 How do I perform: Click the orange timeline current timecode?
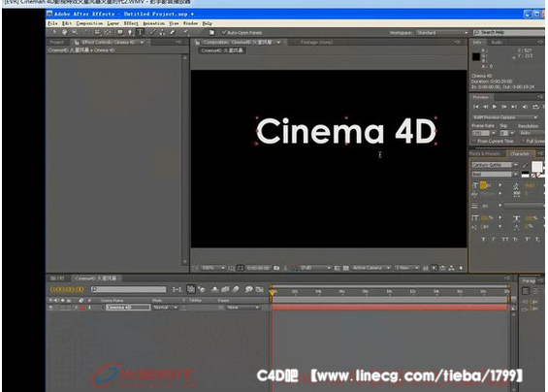point(67,289)
